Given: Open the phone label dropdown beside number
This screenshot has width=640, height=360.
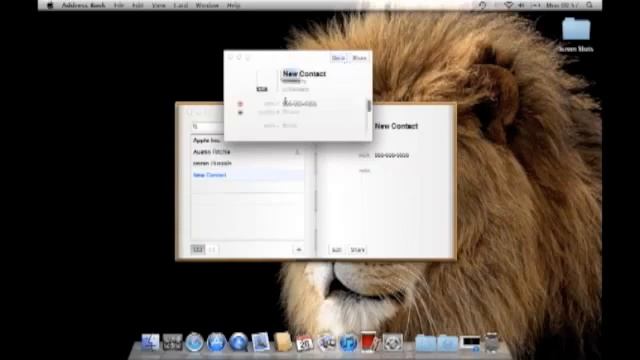Looking at the screenshot, I should click(x=271, y=104).
